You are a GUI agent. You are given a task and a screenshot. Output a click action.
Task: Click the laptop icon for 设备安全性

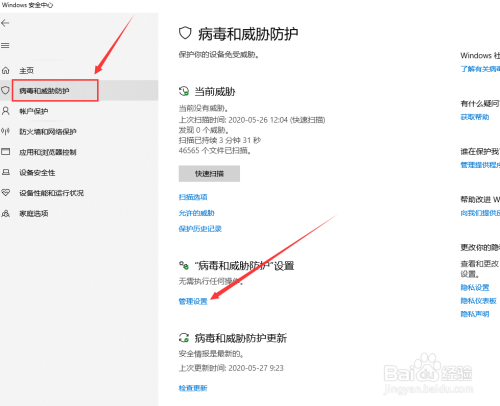click(x=5, y=172)
